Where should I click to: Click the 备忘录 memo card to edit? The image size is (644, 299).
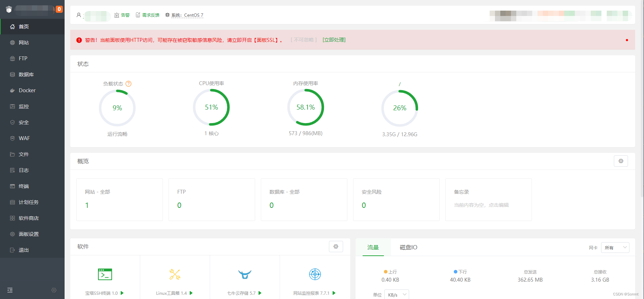(488, 199)
